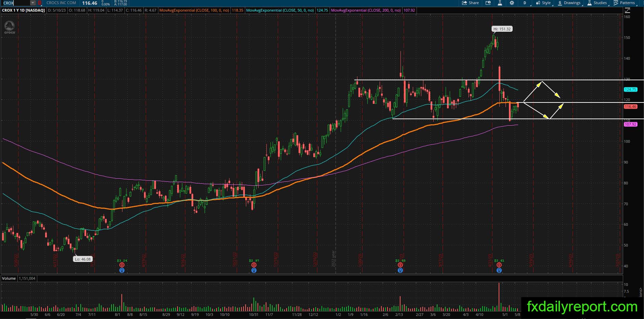
Task: Open the Drawings menu
Action: tap(569, 3)
